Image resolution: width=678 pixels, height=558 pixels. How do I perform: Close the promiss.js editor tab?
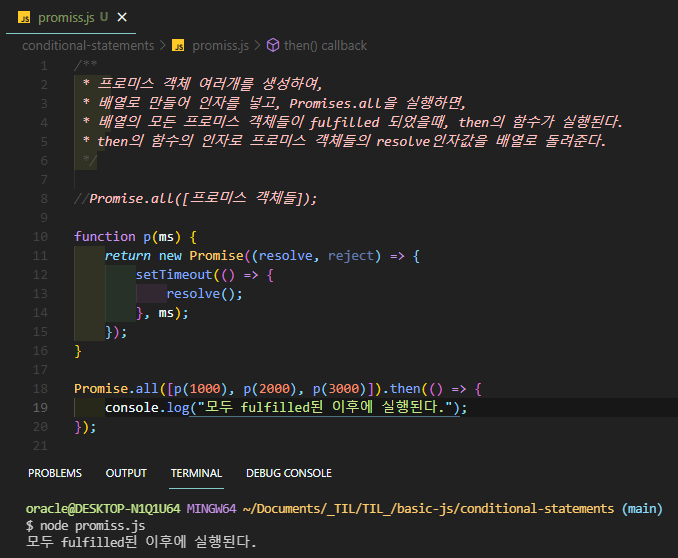[122, 17]
